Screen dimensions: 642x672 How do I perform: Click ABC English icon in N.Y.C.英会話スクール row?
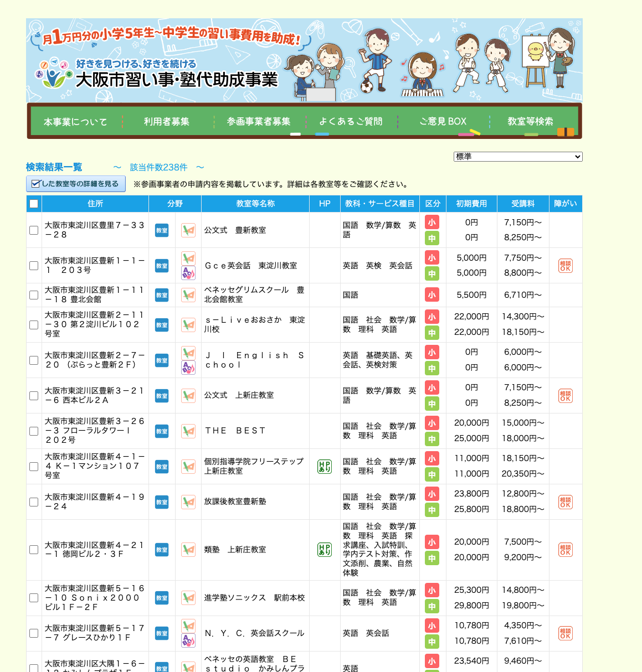pyautogui.click(x=188, y=640)
